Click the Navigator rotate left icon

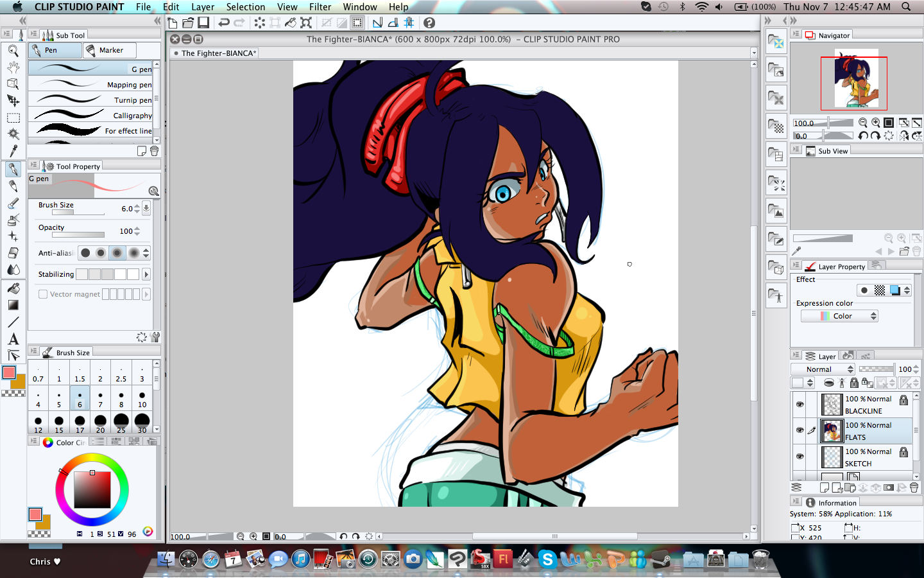click(x=863, y=136)
